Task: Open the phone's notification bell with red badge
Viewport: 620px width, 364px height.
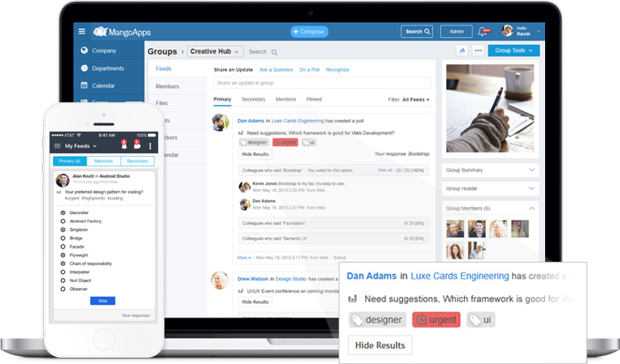Action: click(123, 145)
